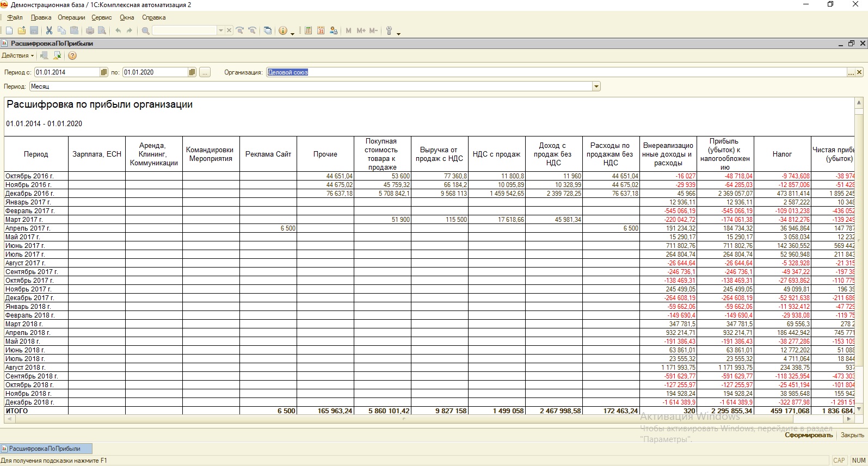Click the Период с date input field
Viewport: 868px width, 466px height.
67,72
